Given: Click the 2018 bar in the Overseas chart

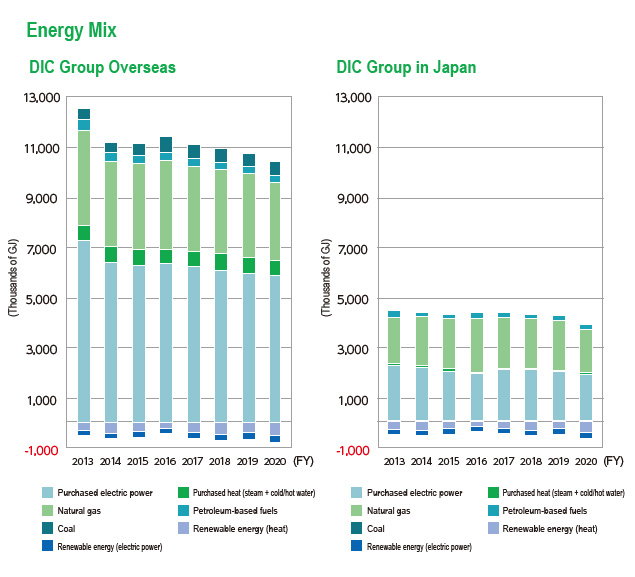Looking at the screenshot, I should coord(221,294).
